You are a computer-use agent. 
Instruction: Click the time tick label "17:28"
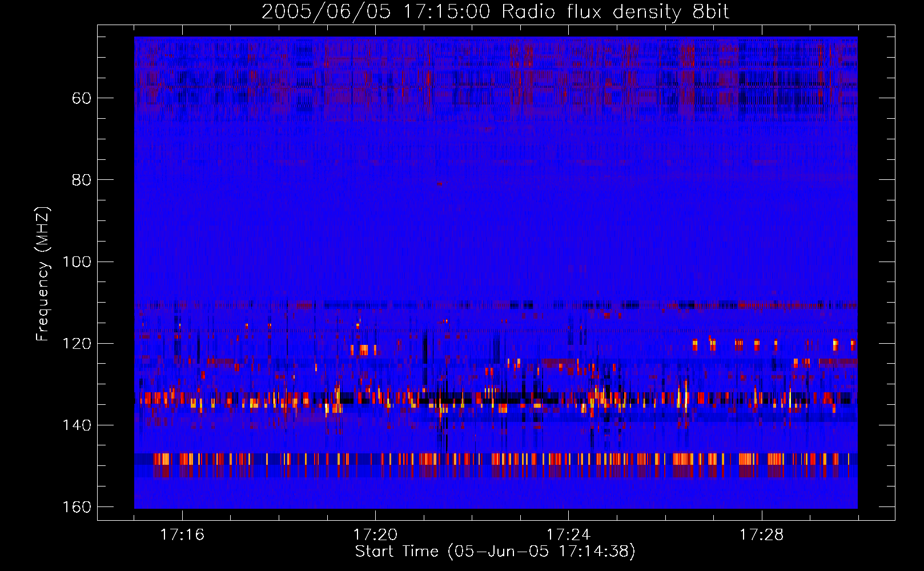coord(762,535)
